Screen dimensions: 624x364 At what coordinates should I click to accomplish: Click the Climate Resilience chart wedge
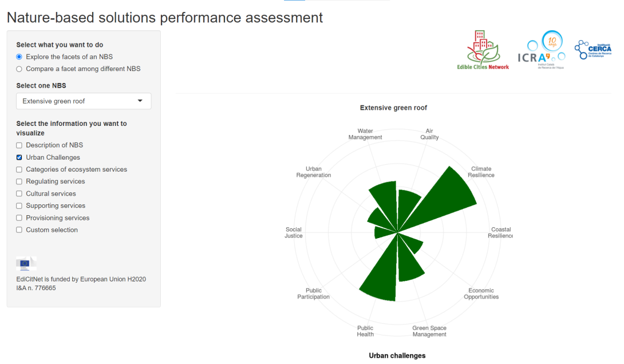pos(445,197)
